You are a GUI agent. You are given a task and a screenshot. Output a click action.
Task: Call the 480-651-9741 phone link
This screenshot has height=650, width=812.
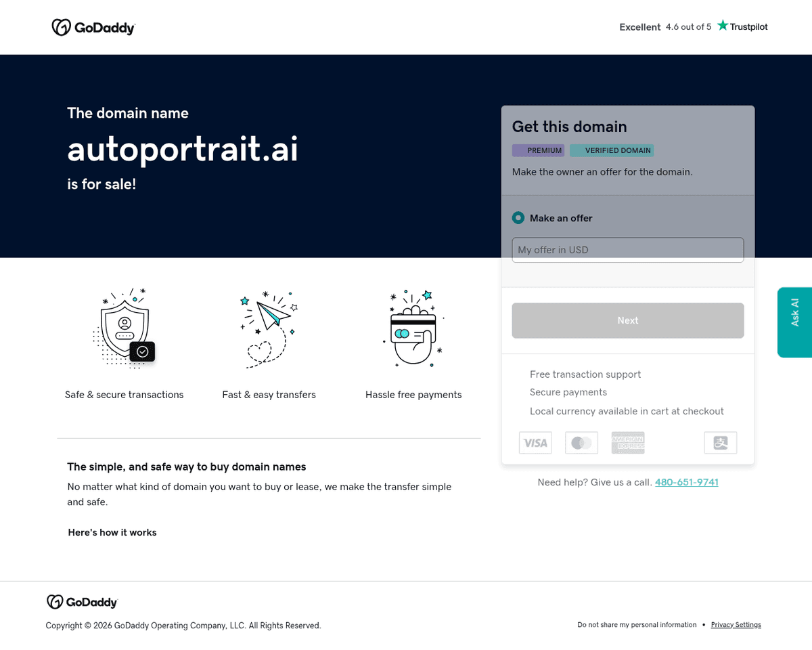pos(686,482)
